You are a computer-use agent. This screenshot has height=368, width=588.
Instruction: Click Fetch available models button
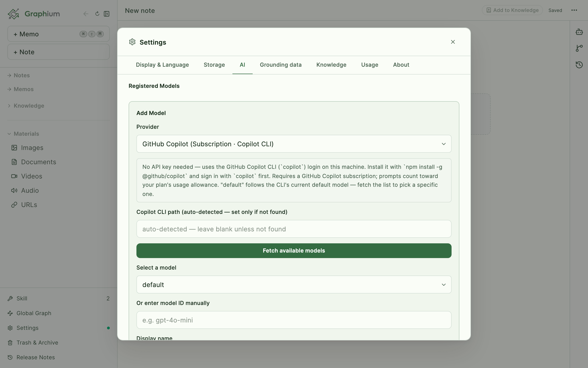point(294,251)
